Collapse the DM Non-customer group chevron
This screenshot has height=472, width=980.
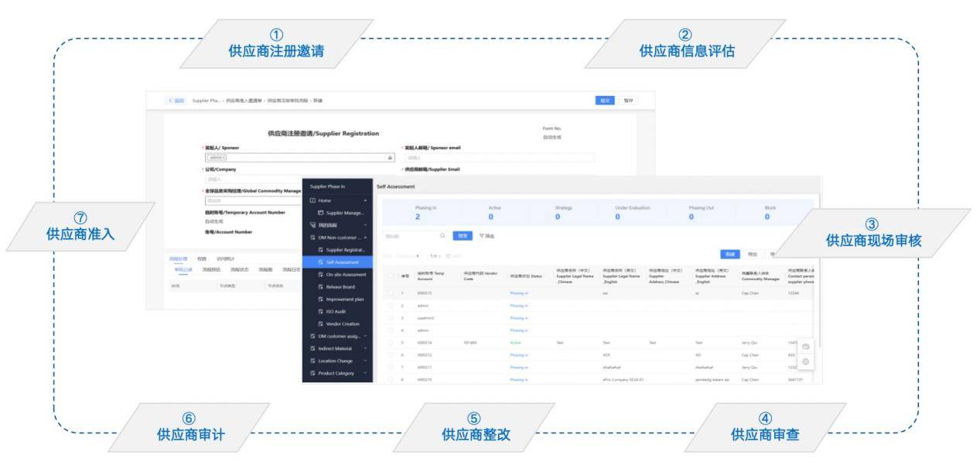coord(365,238)
